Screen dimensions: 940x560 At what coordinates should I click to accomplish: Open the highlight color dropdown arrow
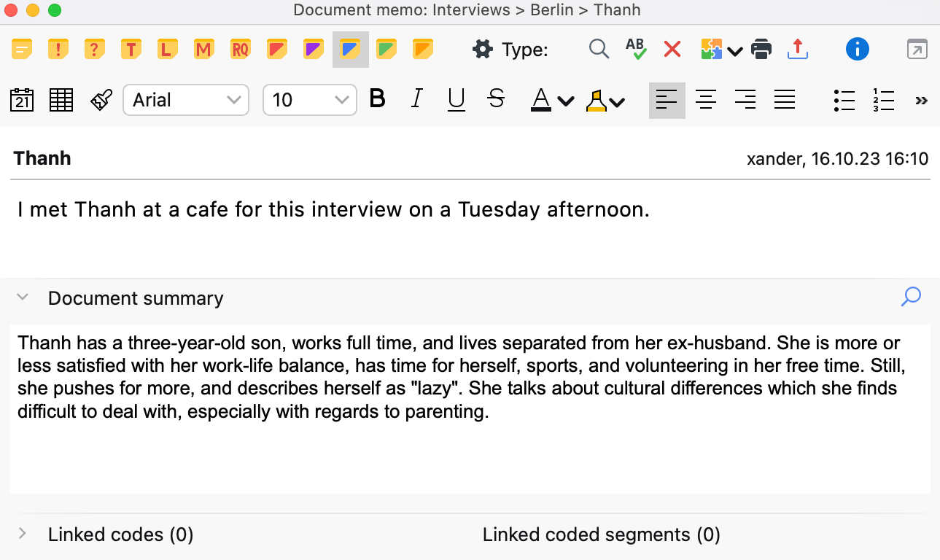(617, 102)
